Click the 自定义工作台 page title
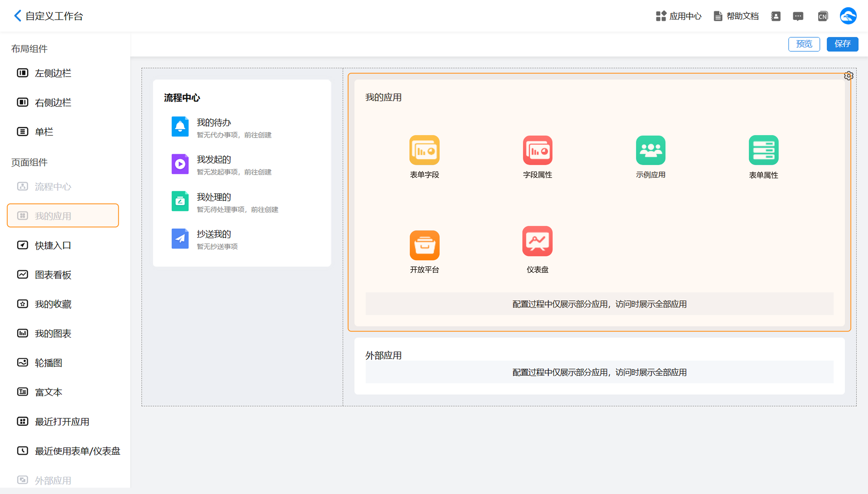Viewport: 868px width, 494px height. (x=54, y=16)
